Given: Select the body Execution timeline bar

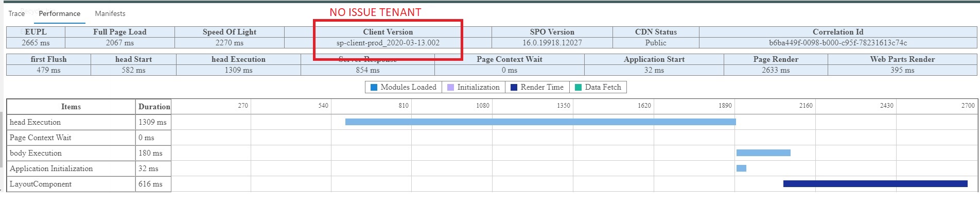Looking at the screenshot, I should pyautogui.click(x=763, y=153).
